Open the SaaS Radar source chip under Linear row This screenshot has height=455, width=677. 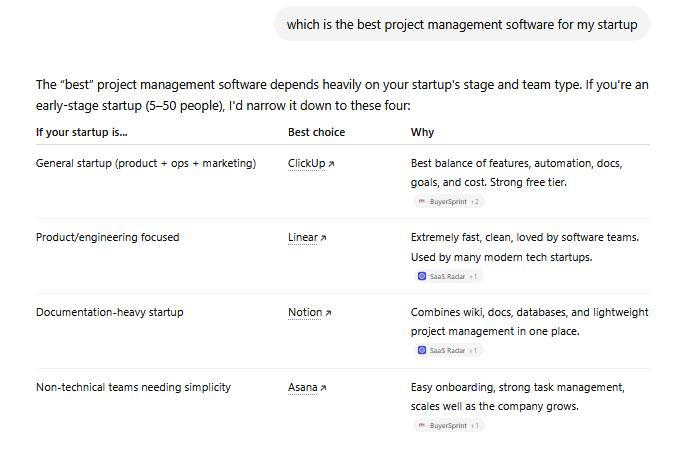tap(449, 276)
